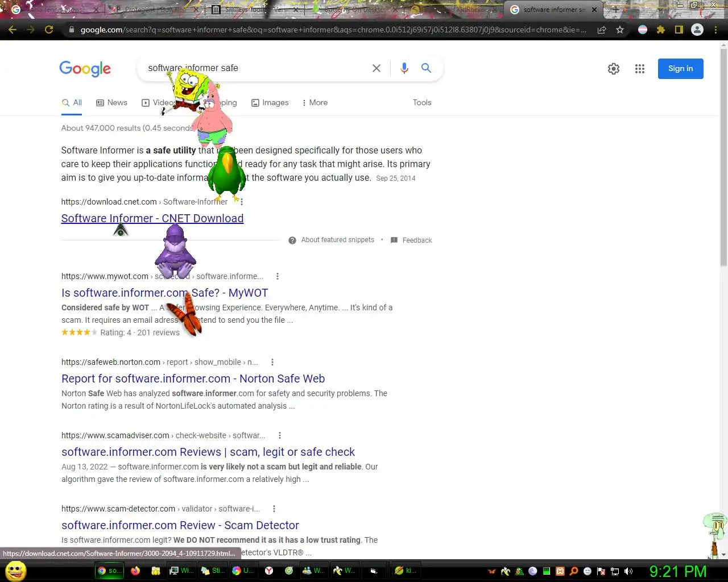Start voice search with the microphone icon
This screenshot has width=728, height=582.
pyautogui.click(x=404, y=68)
